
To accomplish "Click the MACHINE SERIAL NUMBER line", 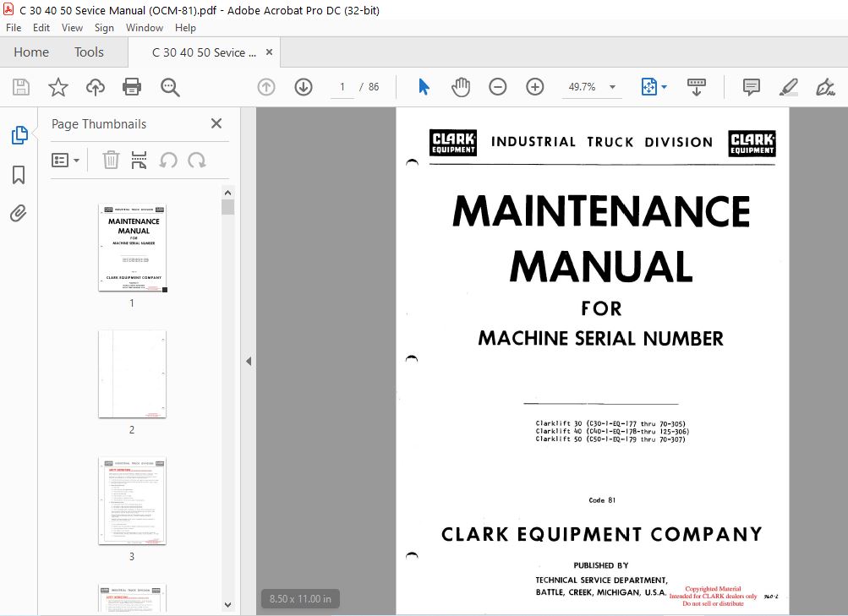I will (601, 338).
